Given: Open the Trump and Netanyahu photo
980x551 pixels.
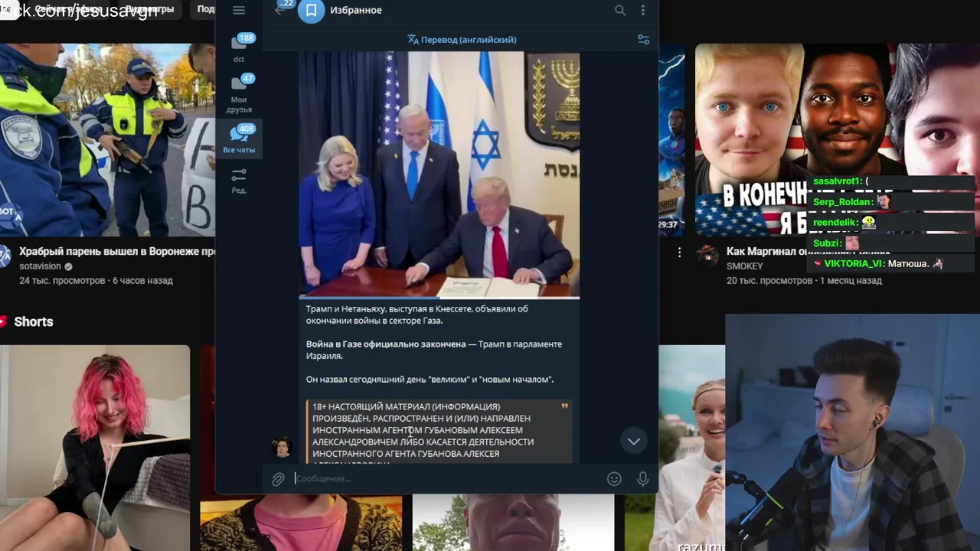Looking at the screenshot, I should pos(439,174).
